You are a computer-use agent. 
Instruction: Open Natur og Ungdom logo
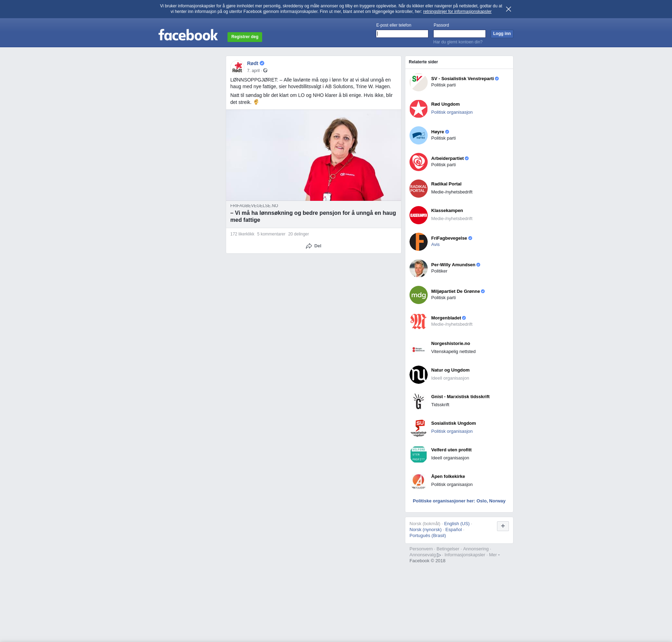pos(419,375)
